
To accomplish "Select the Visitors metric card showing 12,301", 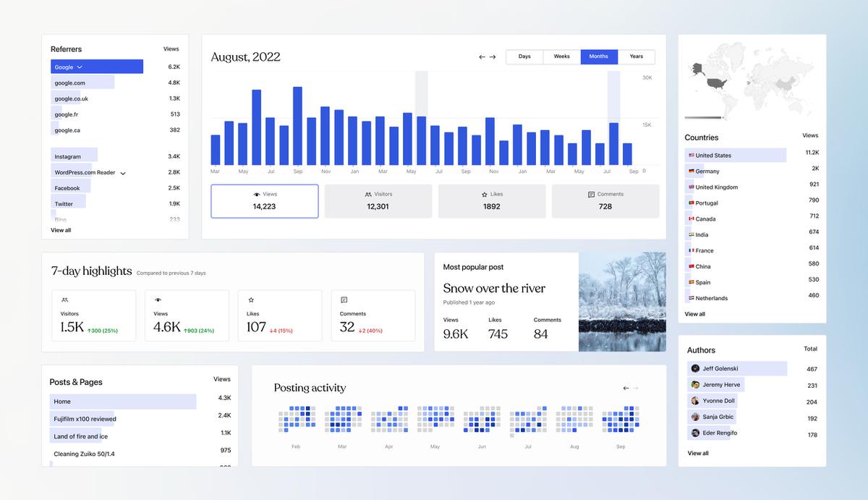I will point(378,201).
